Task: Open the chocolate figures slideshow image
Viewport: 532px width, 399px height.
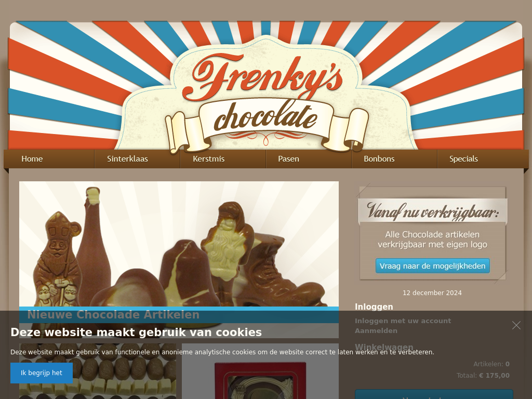Action: pos(179,244)
